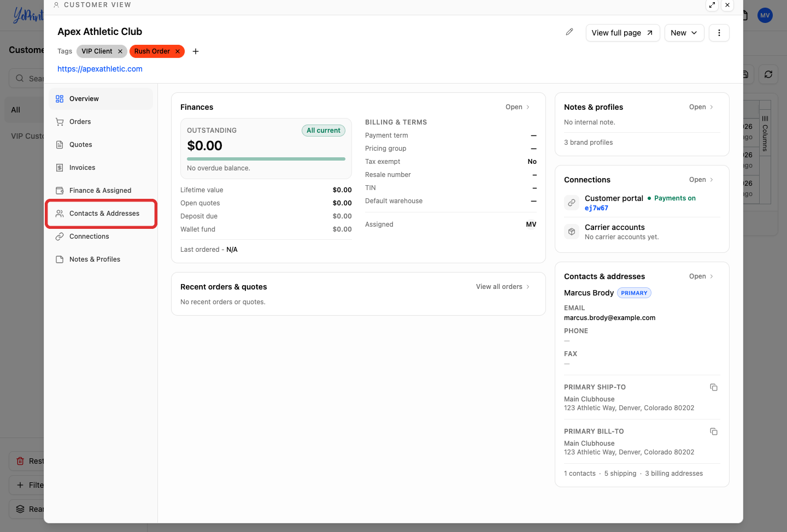Open Notes & Profiles sidebar section
Screen dimensions: 787x532
click(x=101, y=259)
